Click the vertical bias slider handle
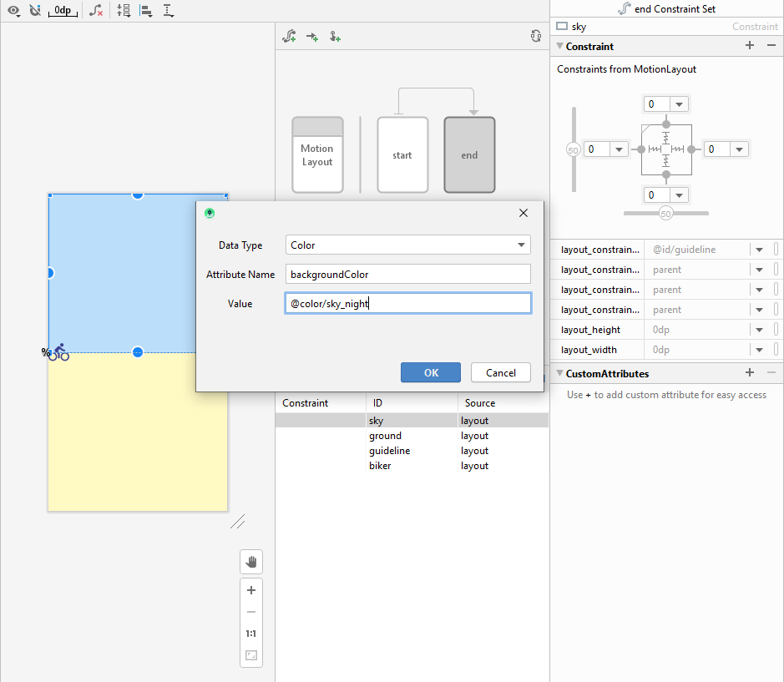Image resolution: width=784 pixels, height=682 pixels. [573, 150]
